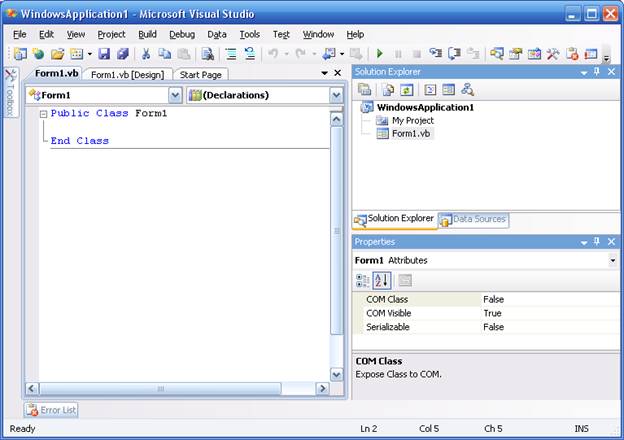The image size is (624, 440).
Task: Click the Solution Explorer Refresh icon
Action: pos(406,90)
